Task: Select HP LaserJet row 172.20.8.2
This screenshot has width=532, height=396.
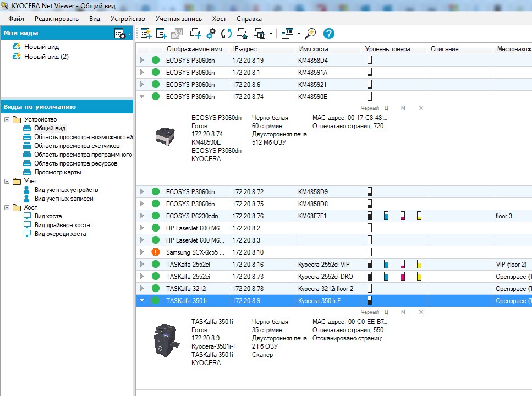Action: pyautogui.click(x=334, y=228)
